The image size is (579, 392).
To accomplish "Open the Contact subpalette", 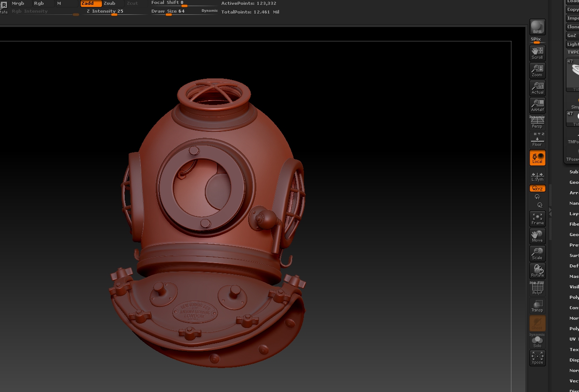I will pyautogui.click(x=574, y=308).
